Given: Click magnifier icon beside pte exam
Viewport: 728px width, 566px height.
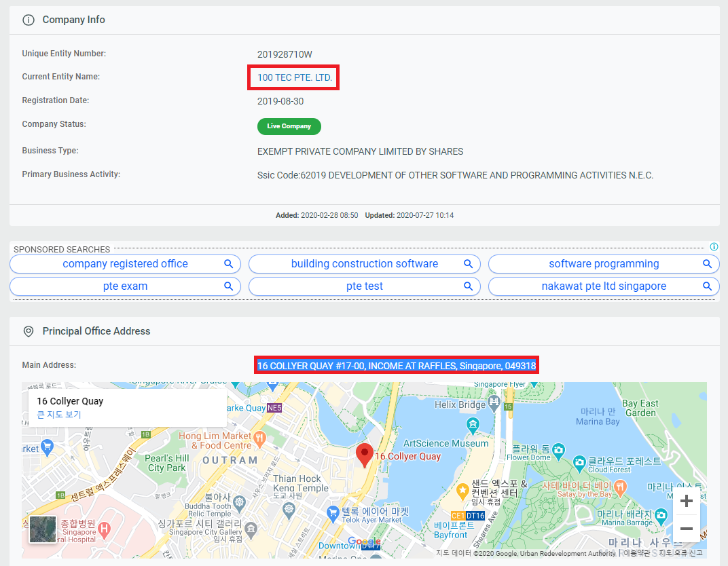Looking at the screenshot, I should coord(228,286).
